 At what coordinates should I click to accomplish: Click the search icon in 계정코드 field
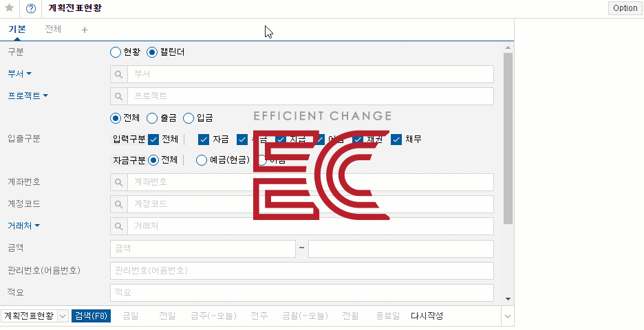(x=119, y=204)
